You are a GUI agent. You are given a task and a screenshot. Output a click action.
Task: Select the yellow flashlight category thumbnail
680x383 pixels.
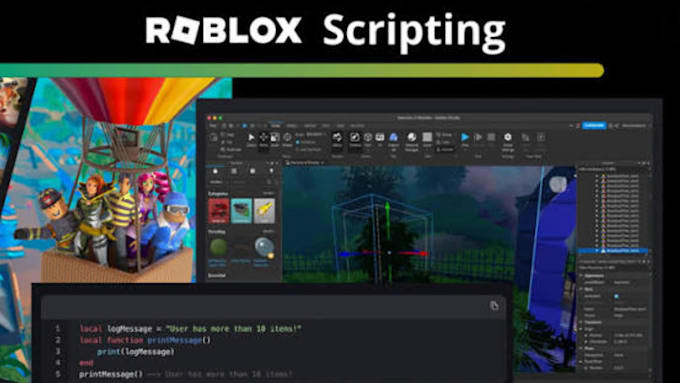click(x=264, y=210)
